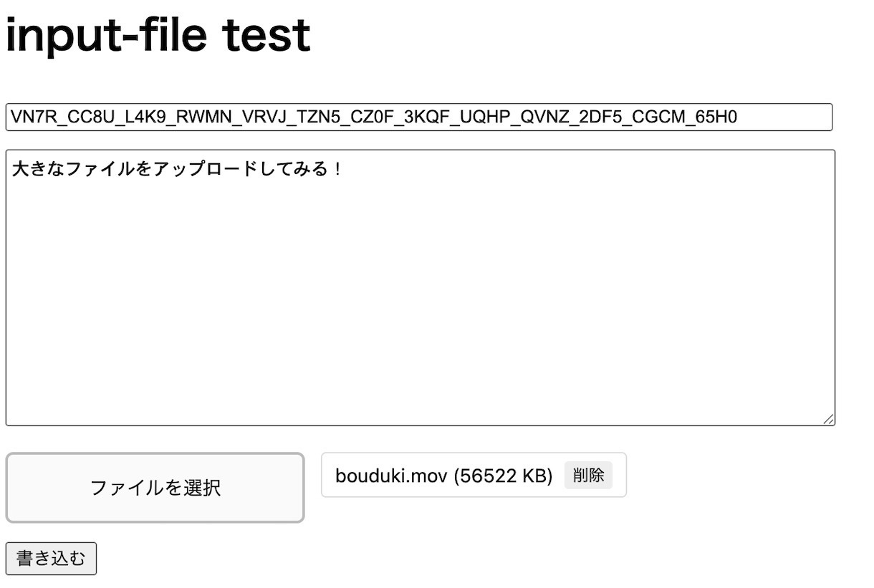The width and height of the screenshot is (874, 588).
Task: Click inside the large message textarea
Action: [420, 288]
